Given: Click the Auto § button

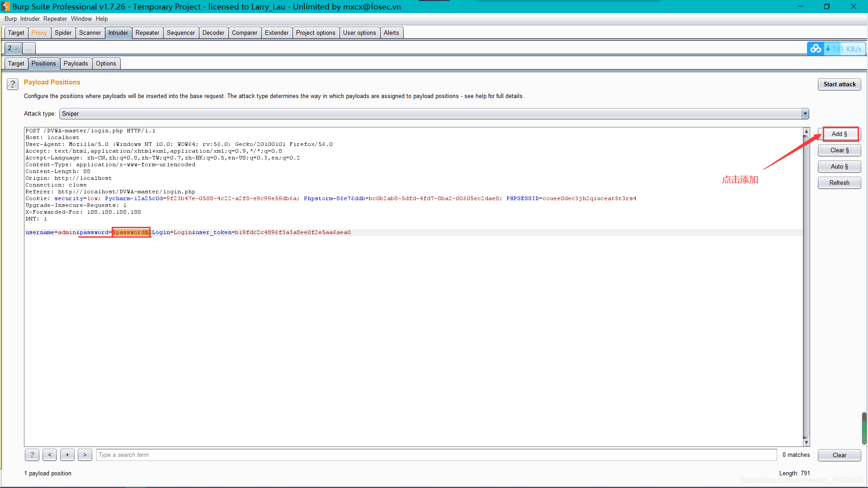Looking at the screenshot, I should [x=840, y=167].
